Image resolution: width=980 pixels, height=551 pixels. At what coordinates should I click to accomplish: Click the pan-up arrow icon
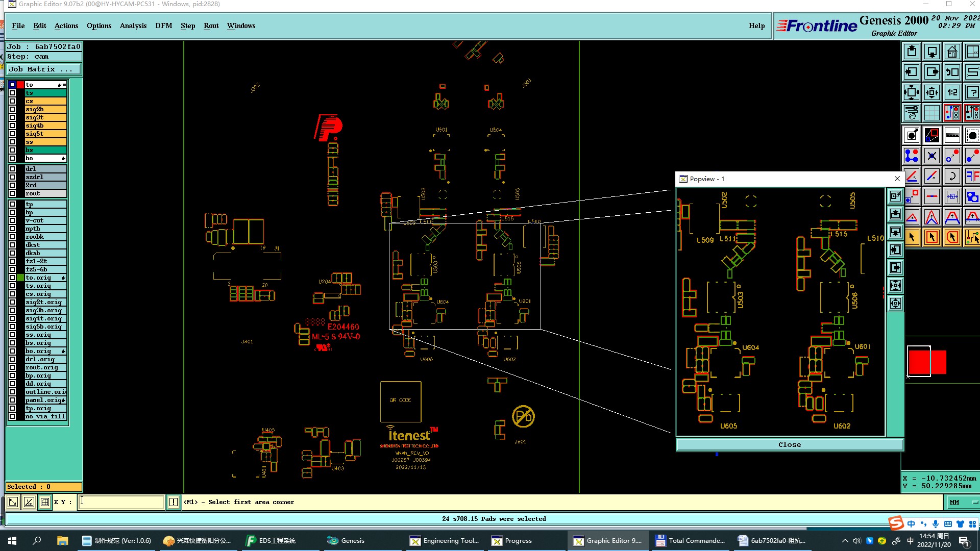912,52
